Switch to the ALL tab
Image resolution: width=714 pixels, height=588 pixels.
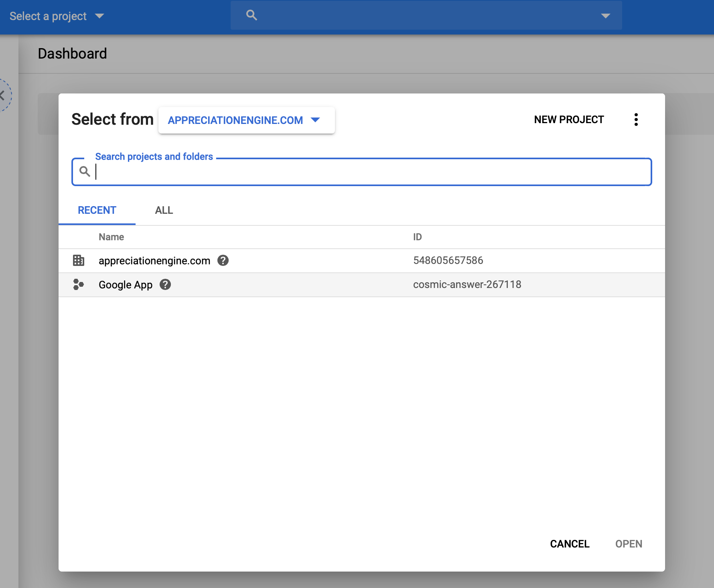coord(164,210)
